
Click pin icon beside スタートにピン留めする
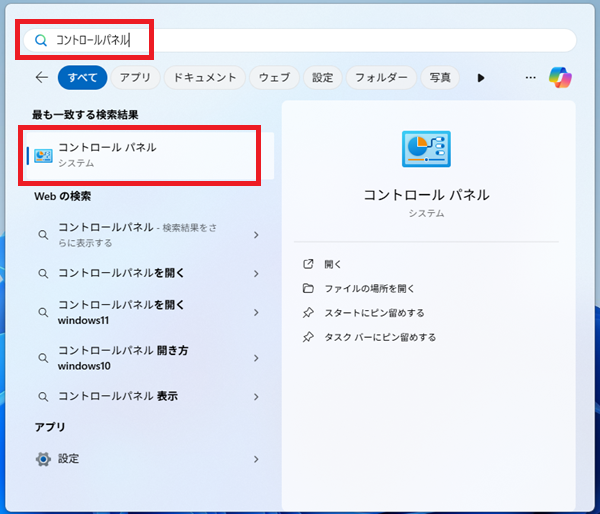pos(308,313)
